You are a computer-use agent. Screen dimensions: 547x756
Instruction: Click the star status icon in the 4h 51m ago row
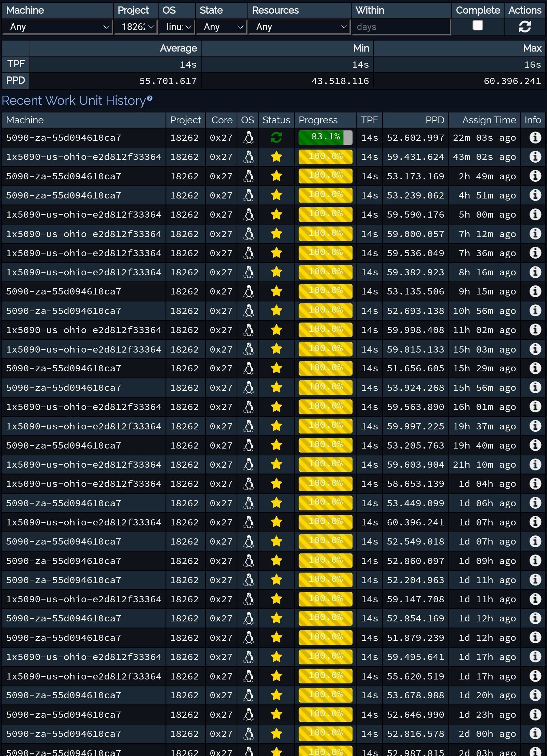point(276,195)
